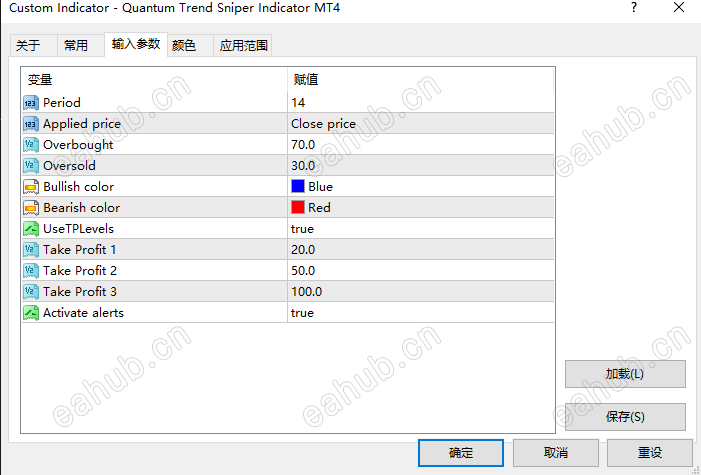701x475 pixels.
Task: Go to the 颜色 tab
Action: [190, 46]
